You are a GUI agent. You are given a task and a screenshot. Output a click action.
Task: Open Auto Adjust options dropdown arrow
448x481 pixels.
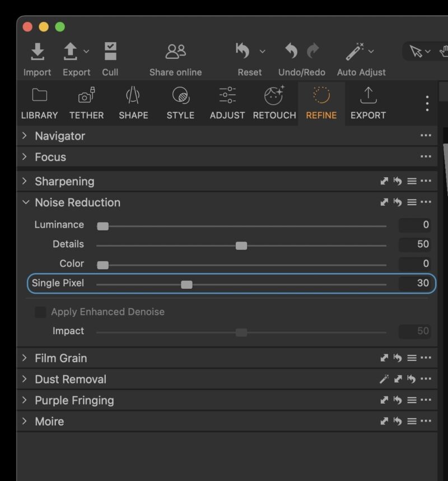(x=371, y=52)
